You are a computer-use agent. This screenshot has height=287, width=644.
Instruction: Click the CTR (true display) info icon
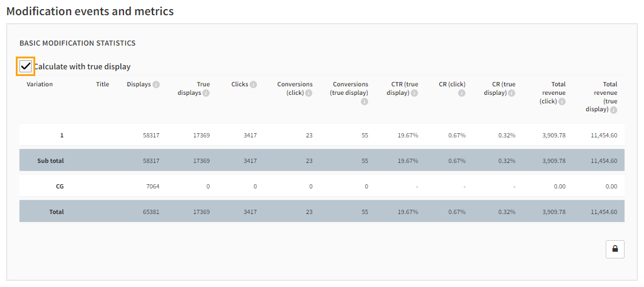tap(414, 93)
